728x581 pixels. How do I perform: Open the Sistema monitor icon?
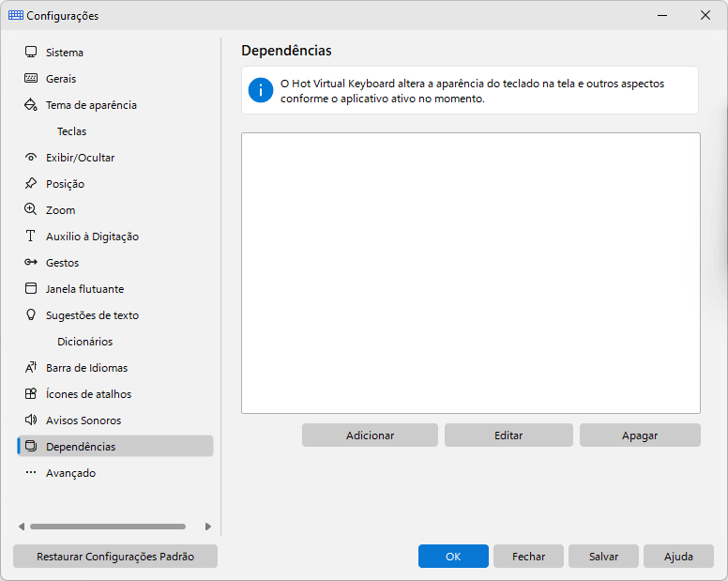[31, 52]
